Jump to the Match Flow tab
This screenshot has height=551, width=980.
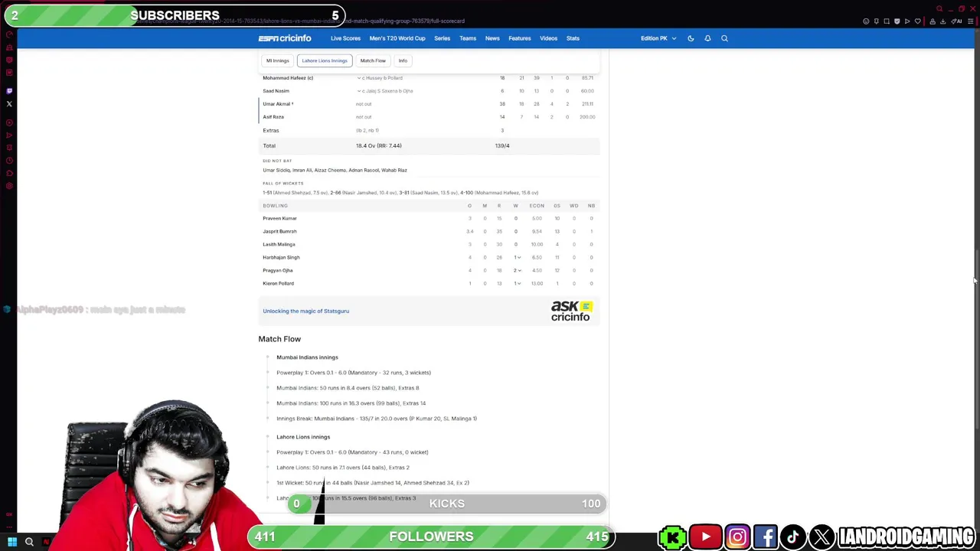tap(373, 60)
